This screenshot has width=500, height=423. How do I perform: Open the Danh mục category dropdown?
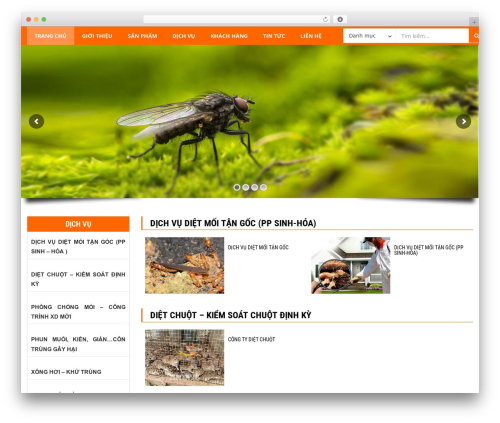(x=369, y=36)
